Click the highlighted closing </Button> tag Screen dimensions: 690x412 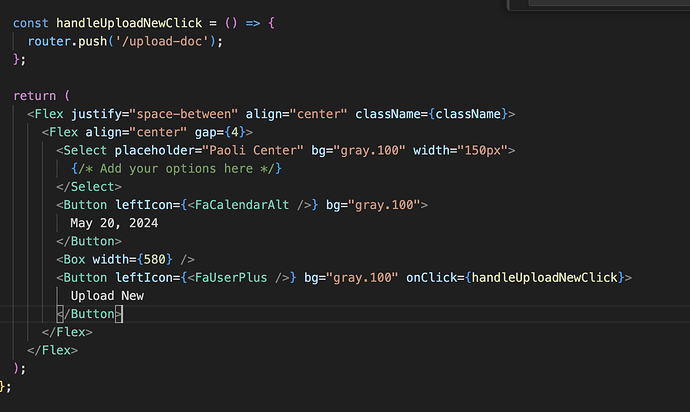click(89, 314)
